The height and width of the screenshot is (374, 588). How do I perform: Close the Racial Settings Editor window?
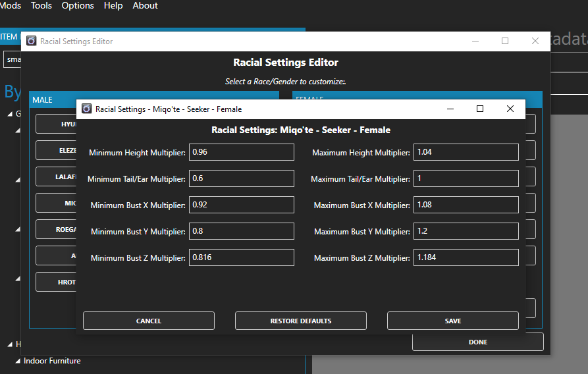pos(535,41)
